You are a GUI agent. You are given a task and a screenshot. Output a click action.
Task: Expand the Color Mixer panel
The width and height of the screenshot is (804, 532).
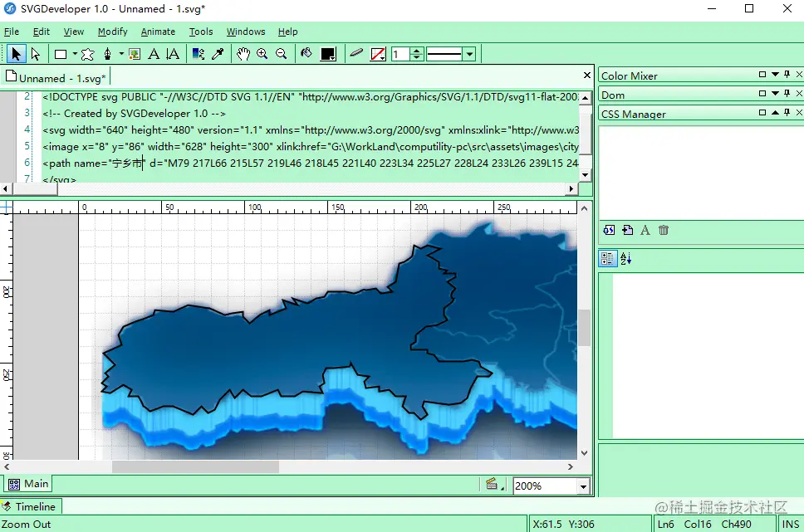coord(775,75)
